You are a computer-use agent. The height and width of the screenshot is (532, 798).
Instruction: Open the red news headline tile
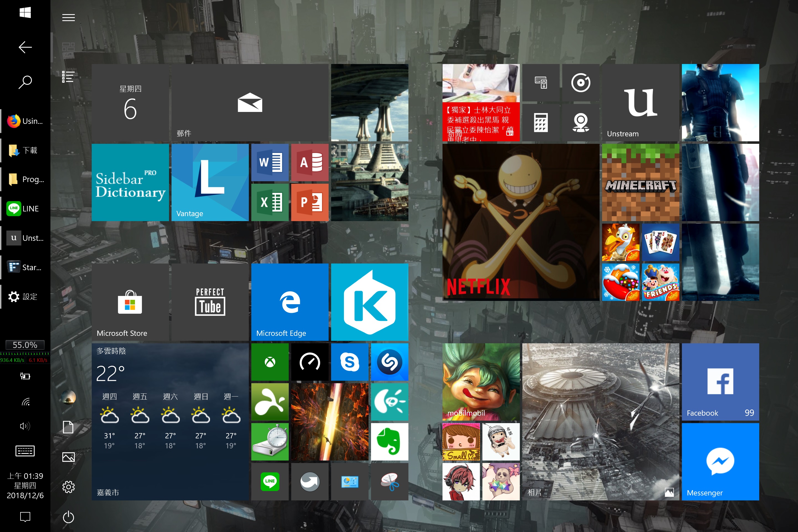click(x=481, y=103)
